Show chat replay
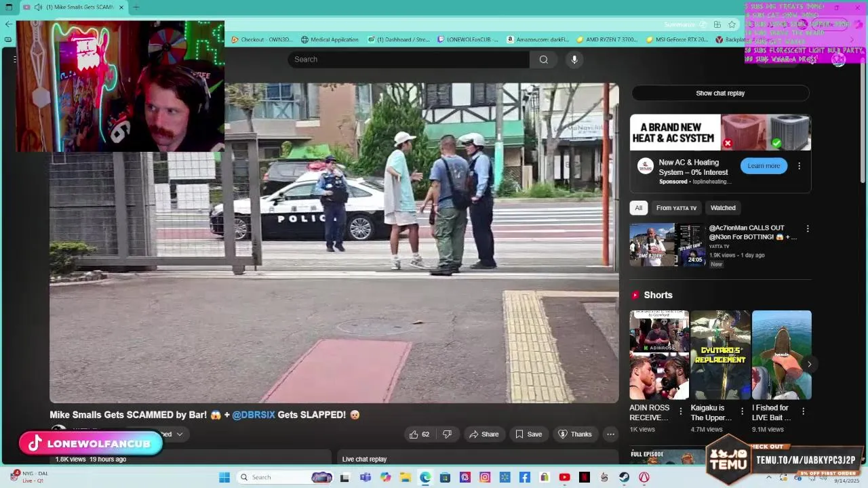 click(x=720, y=94)
